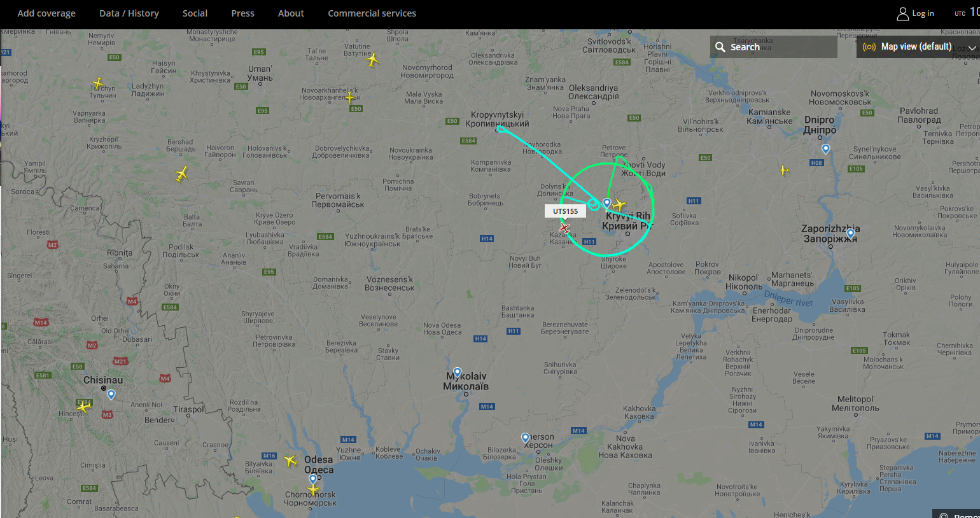Click the Log in button
This screenshot has width=980, height=518.
916,13
